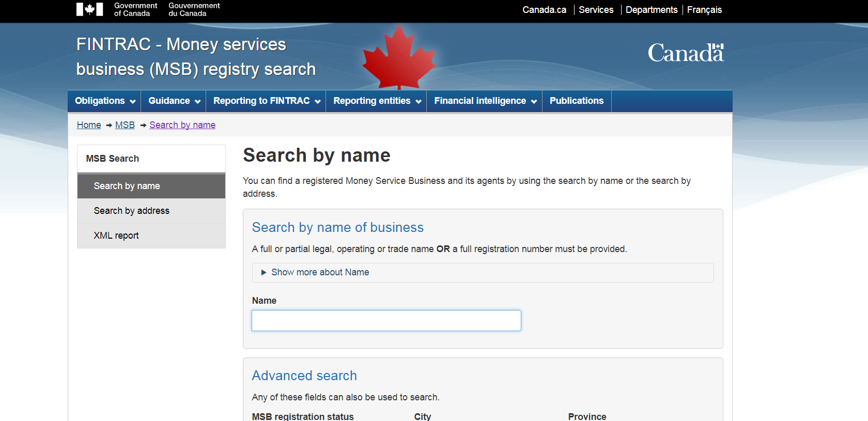Expand Show more about Name details
The width and height of the screenshot is (868, 421).
click(320, 272)
